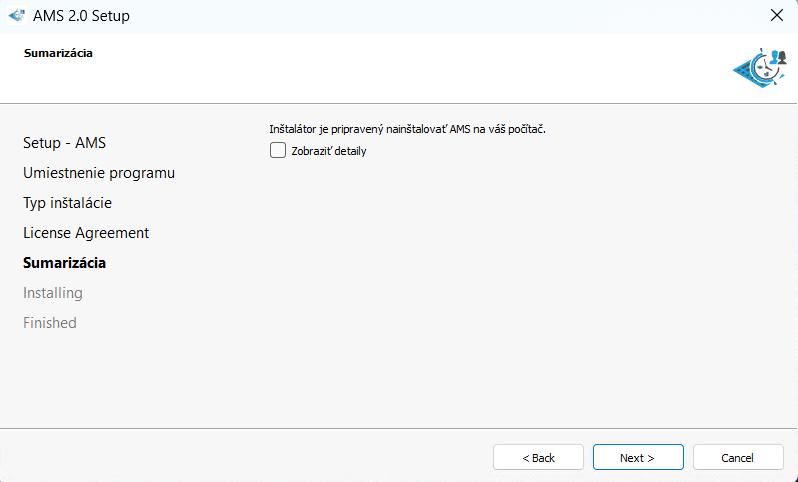Click the AMS logo in the header banner

click(759, 69)
